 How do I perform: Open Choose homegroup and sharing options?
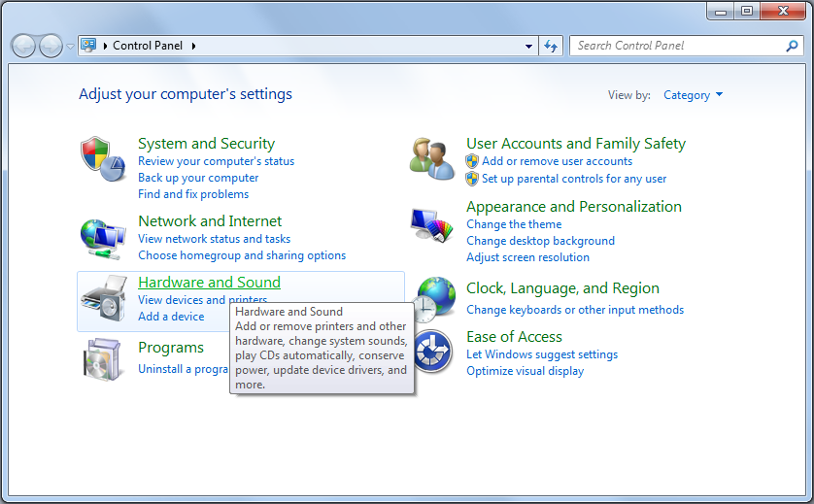[242, 255]
